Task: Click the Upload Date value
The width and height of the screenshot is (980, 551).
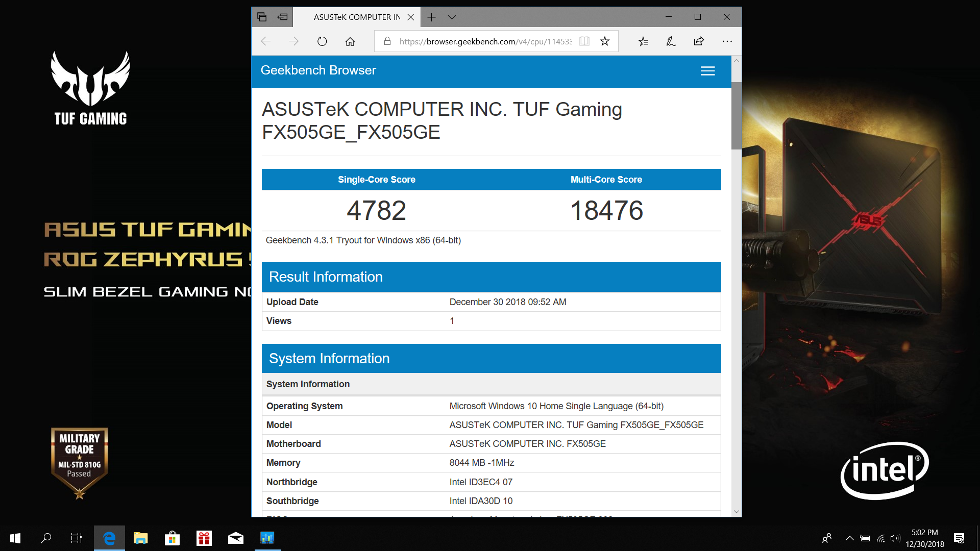Action: [x=508, y=302]
